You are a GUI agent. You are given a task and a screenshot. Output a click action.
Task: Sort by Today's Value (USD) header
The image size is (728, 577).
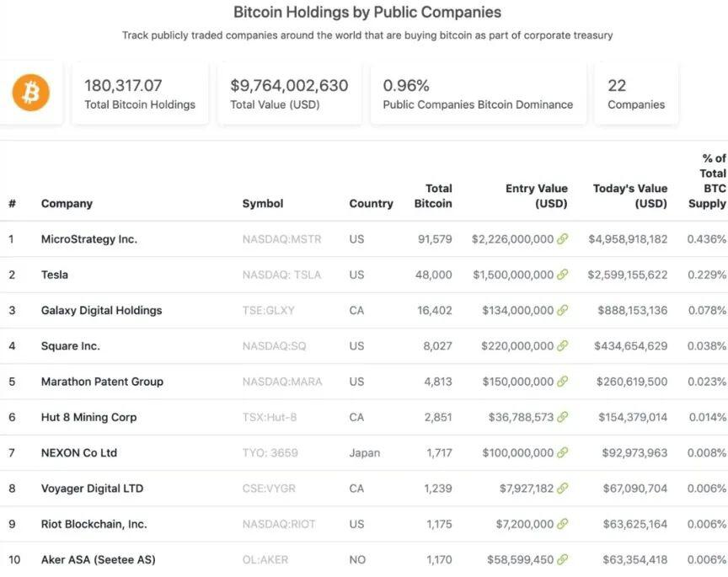tap(630, 196)
